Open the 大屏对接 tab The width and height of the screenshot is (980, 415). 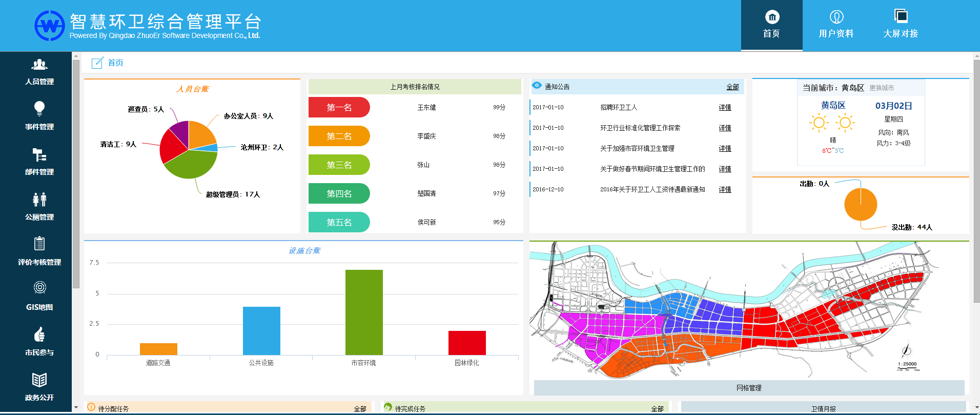(x=901, y=25)
